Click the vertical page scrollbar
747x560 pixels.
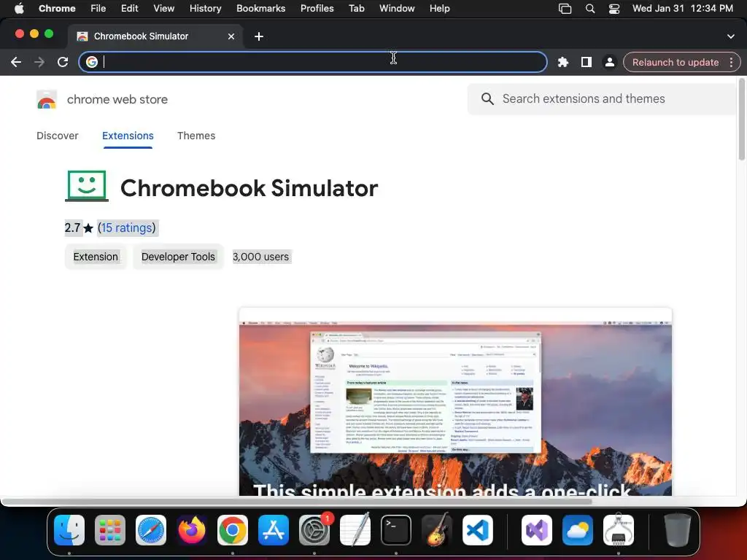click(x=741, y=120)
